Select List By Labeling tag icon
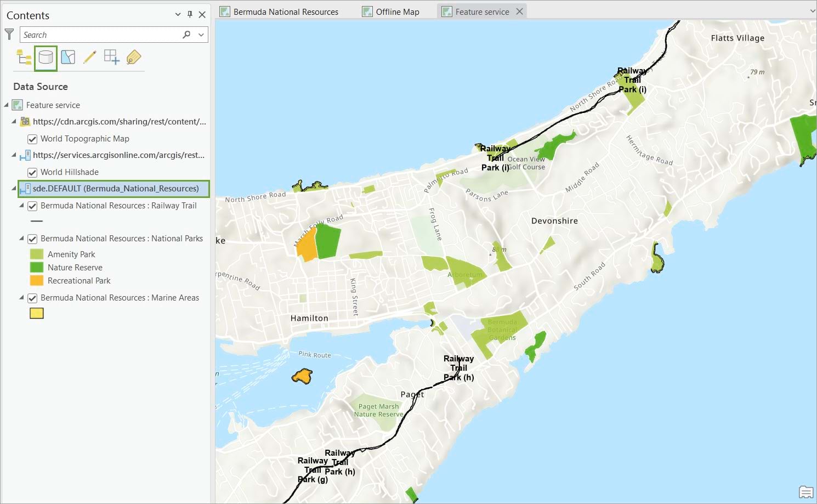 point(133,57)
